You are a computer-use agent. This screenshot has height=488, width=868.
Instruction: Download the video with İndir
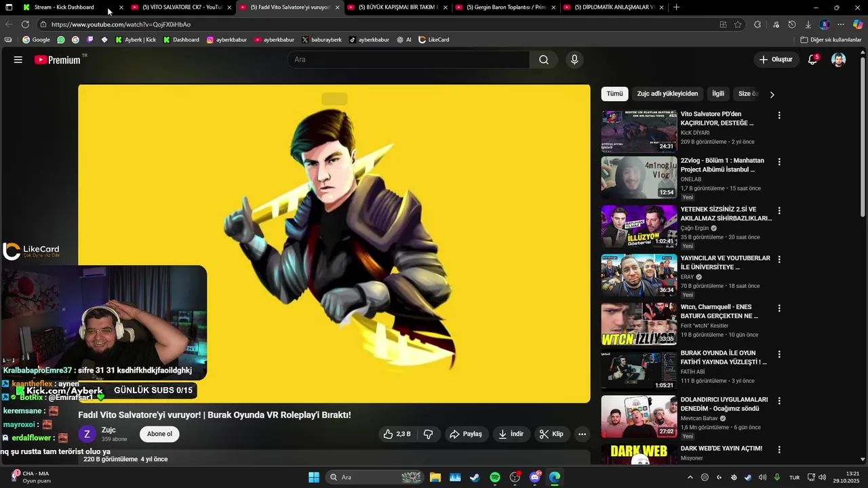click(x=511, y=434)
